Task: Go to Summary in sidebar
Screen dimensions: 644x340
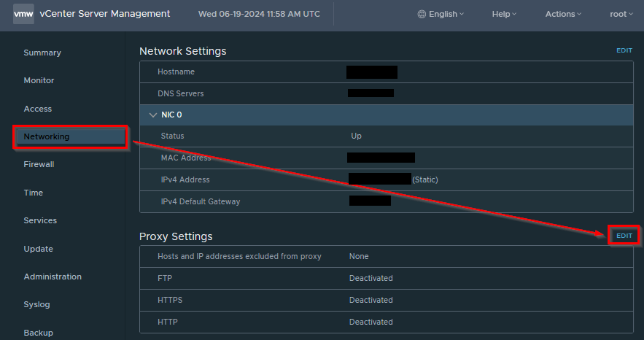Action: point(42,53)
